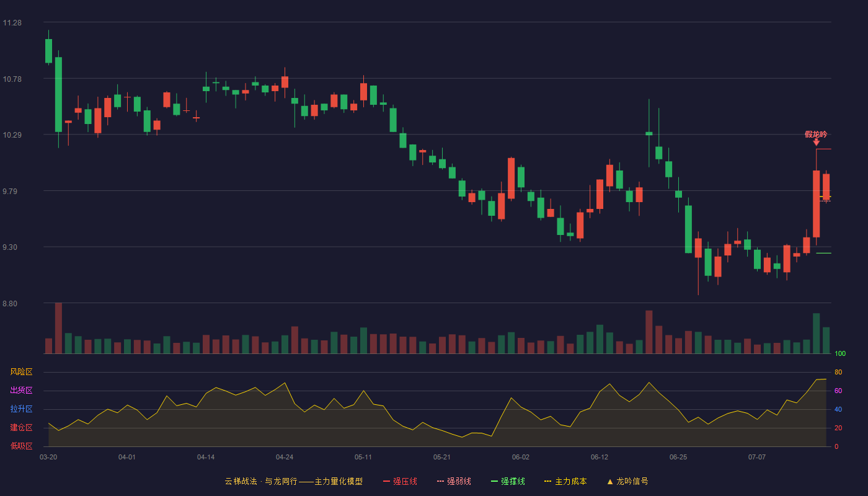
Task: Click the 06-25 date label
Action: click(x=678, y=457)
